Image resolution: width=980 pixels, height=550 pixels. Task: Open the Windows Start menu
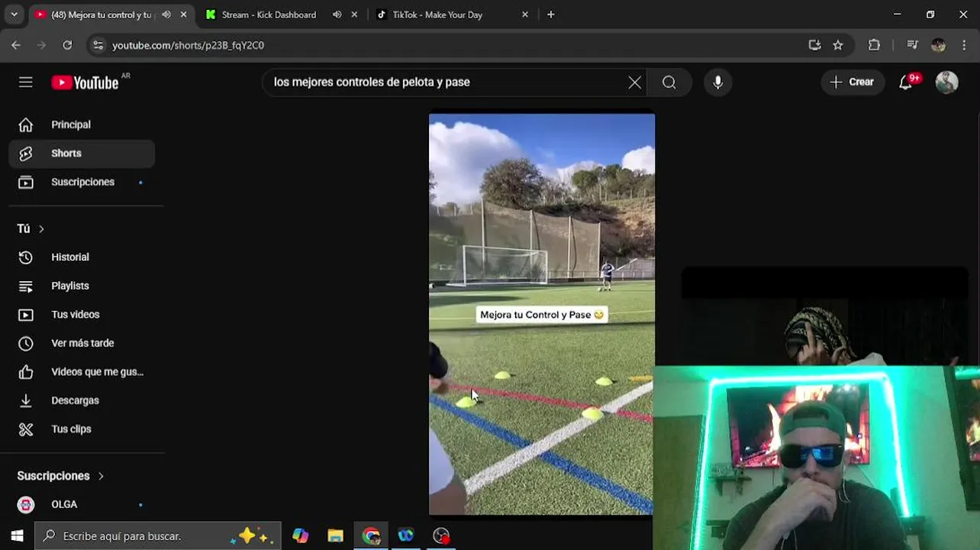click(17, 535)
